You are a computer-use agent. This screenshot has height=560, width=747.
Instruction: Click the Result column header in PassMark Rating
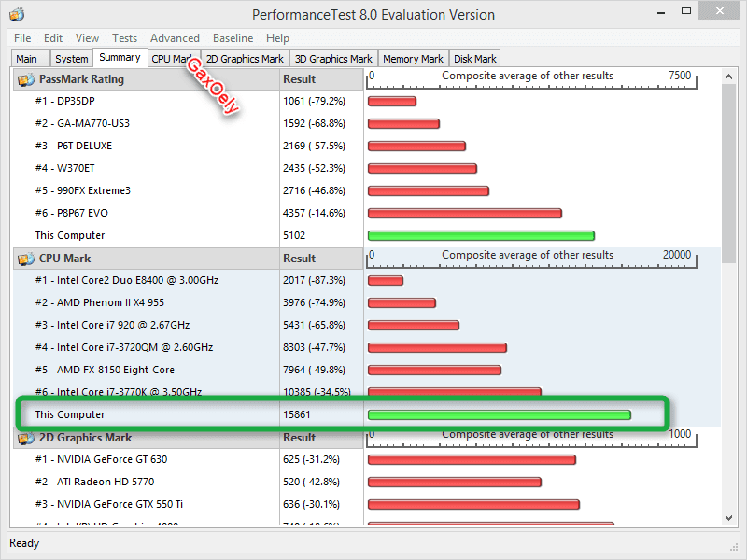(x=321, y=79)
